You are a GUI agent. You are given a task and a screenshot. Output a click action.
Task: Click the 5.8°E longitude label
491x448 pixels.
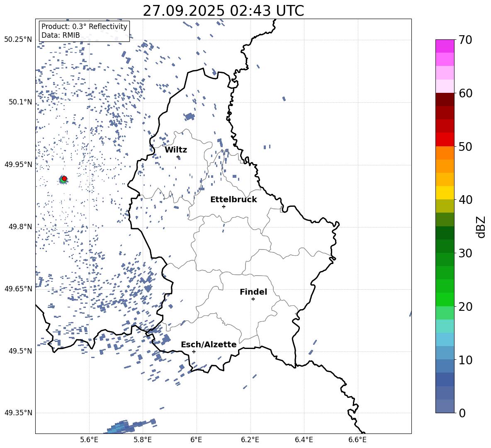pyautogui.click(x=143, y=440)
